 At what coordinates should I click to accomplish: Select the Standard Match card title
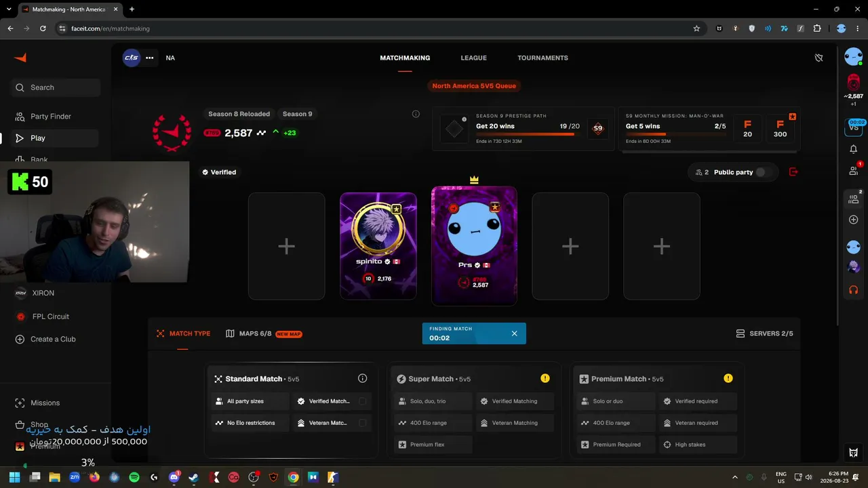pyautogui.click(x=254, y=379)
